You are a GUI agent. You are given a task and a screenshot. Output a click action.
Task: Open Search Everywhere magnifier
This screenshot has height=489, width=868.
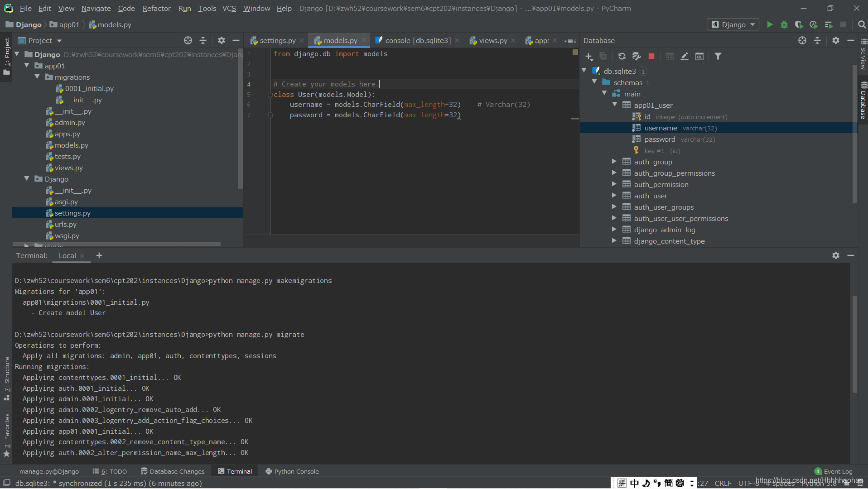click(862, 24)
